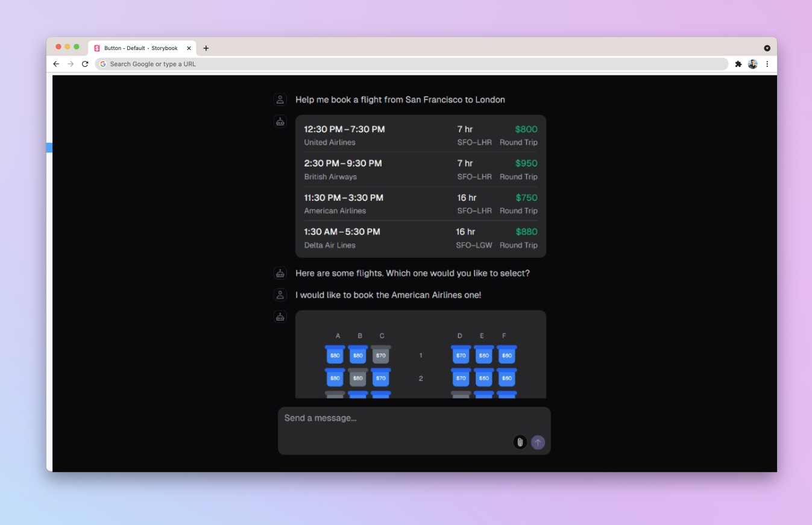812x525 pixels.
Task: Select seat 1B priced $80
Action: tap(358, 354)
